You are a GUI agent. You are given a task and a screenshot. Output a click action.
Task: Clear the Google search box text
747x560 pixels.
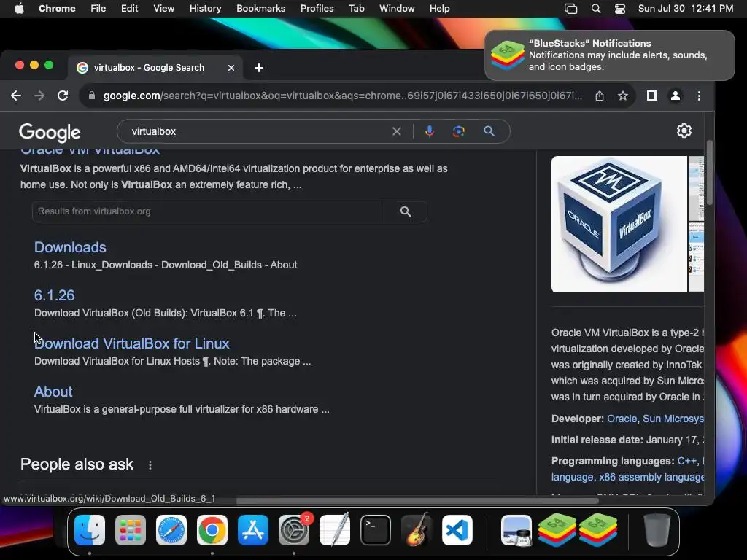point(396,131)
